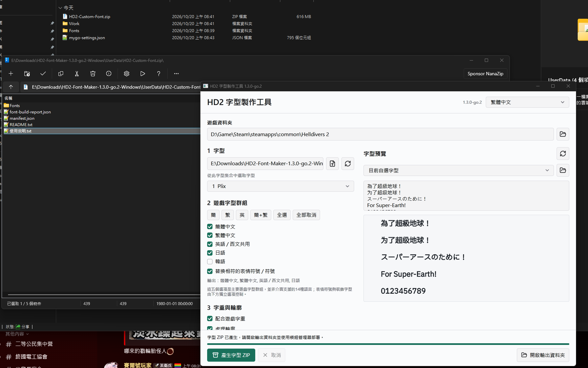Image resolution: width=588 pixels, height=368 pixels.
Task: Open the 二等公民集中營 channel
Action: tap(34, 344)
